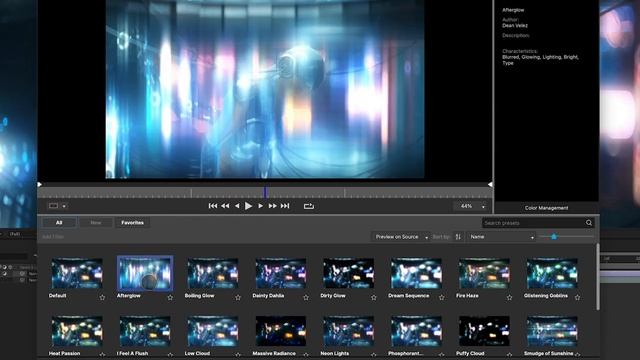Select the I Feel A Flush thumbnail
Image resolution: width=640 pixels, height=360 pixels.
coord(145,331)
